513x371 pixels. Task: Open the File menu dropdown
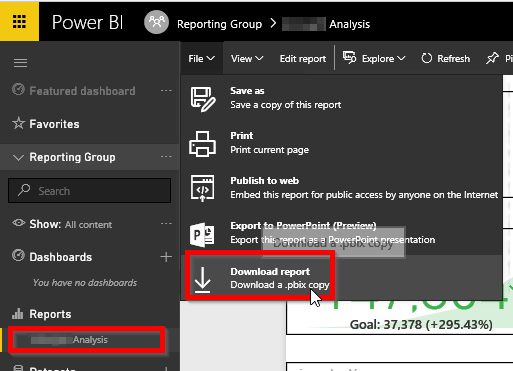click(201, 58)
